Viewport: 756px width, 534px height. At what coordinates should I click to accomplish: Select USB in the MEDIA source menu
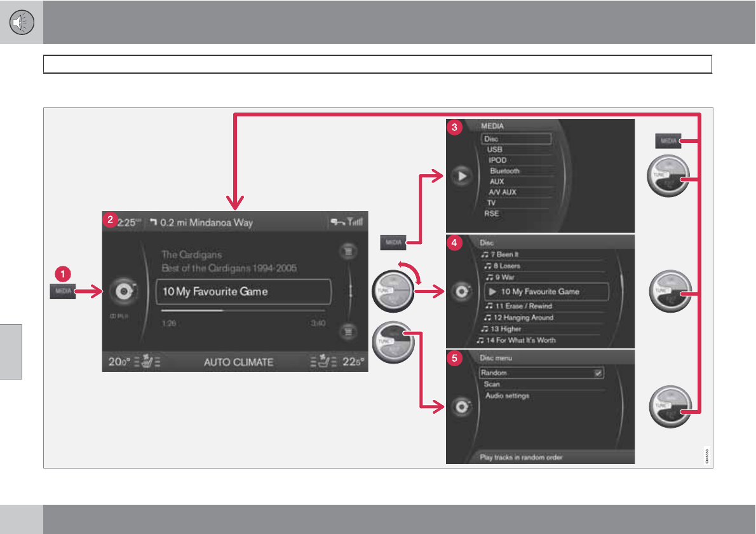[495, 149]
